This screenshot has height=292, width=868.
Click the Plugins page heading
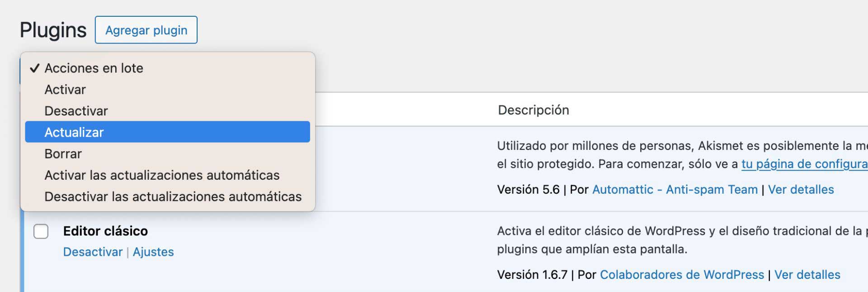[x=52, y=29]
